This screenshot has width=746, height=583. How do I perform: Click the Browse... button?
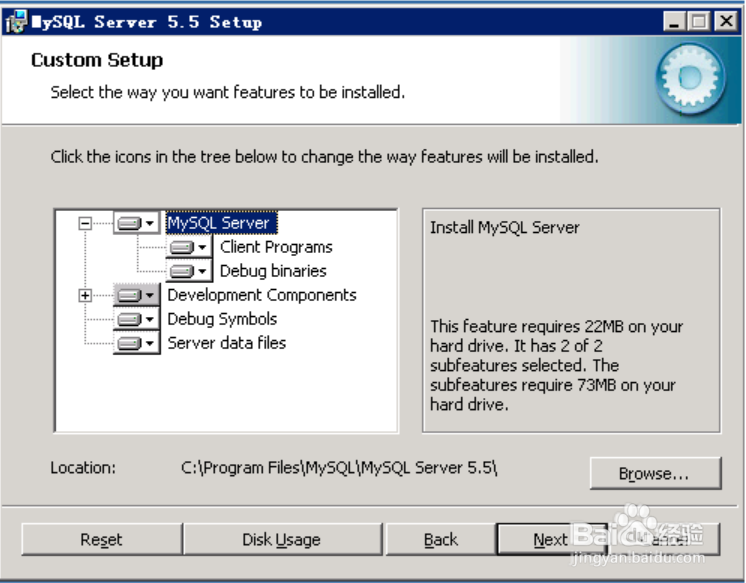tap(656, 473)
